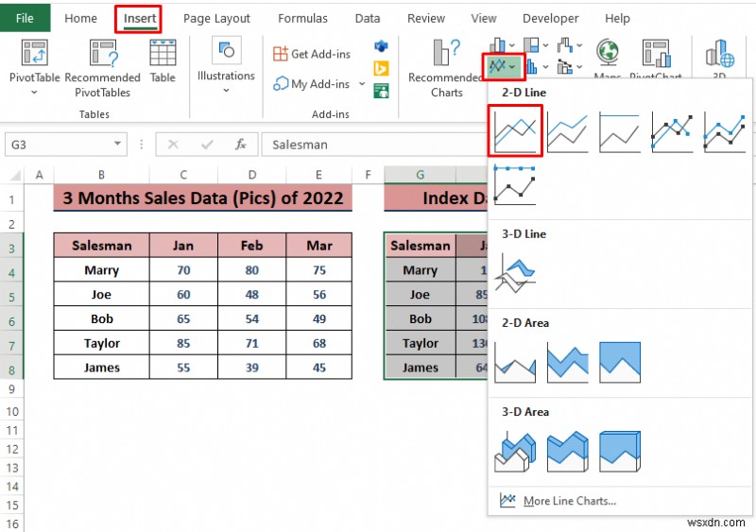Insert the 3-D Line chart
This screenshot has height=532, width=756.
tap(515, 273)
